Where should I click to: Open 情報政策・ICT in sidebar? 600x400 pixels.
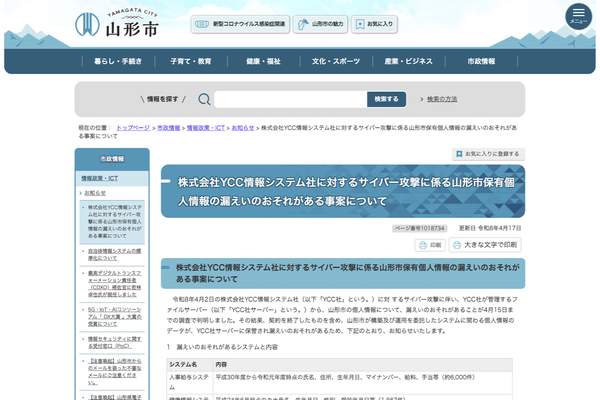point(99,178)
